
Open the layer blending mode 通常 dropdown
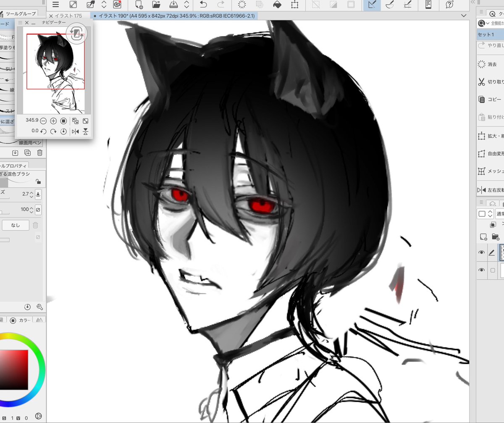[x=500, y=214]
